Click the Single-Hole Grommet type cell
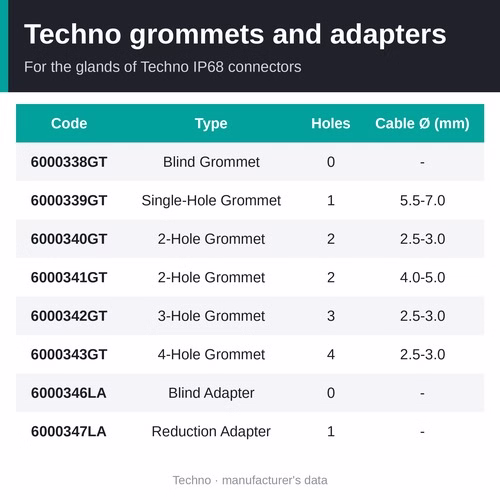The height and width of the screenshot is (500, 500). [x=211, y=201]
